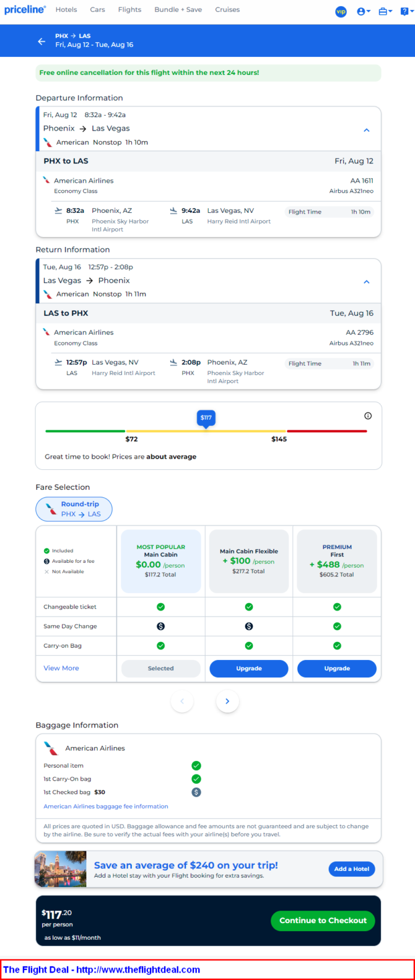The width and height of the screenshot is (415, 980).
Task: Click the arrival plane icon at 2:08p
Action: click(x=173, y=362)
